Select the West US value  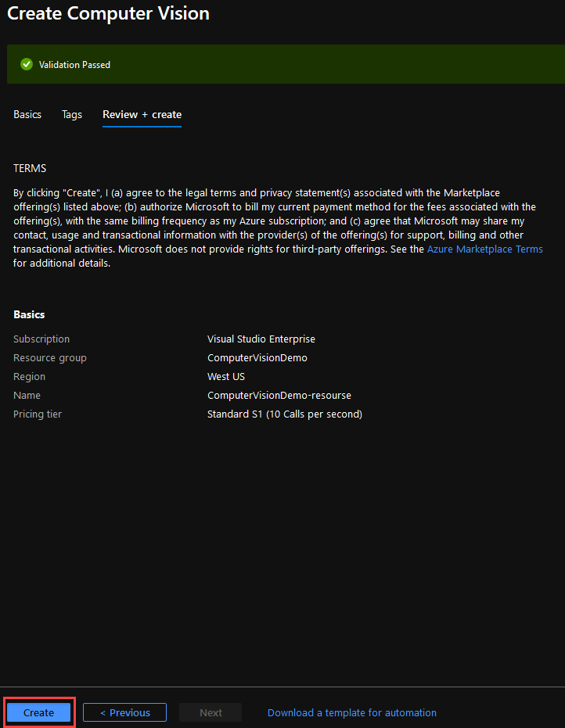[x=226, y=377]
